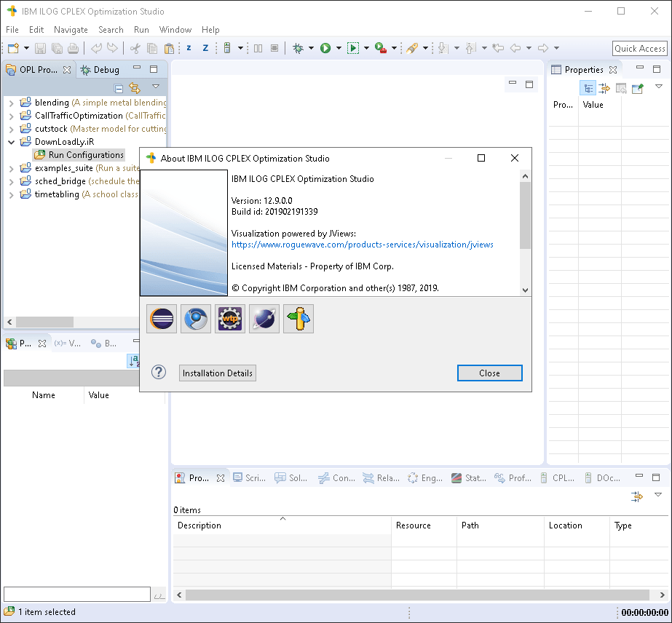The image size is (672, 623).
Task: Click the Eclipse logo in the About dialog
Action: 161,318
